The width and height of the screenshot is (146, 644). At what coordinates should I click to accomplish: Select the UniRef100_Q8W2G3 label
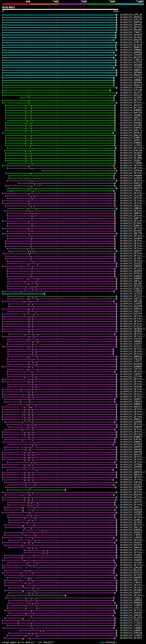(x=131, y=70)
